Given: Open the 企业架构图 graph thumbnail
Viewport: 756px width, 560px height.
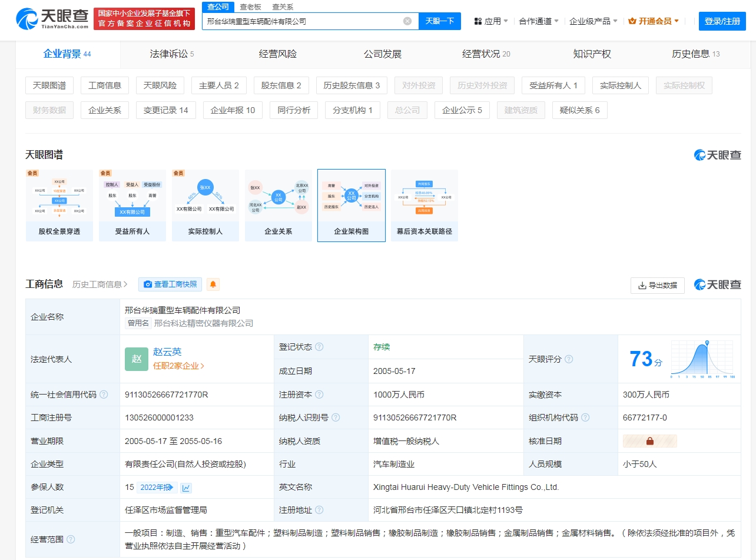Looking at the screenshot, I should (352, 206).
